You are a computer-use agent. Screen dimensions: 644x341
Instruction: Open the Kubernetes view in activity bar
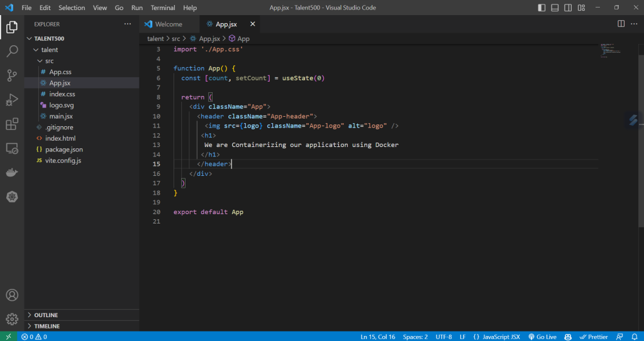(12, 197)
